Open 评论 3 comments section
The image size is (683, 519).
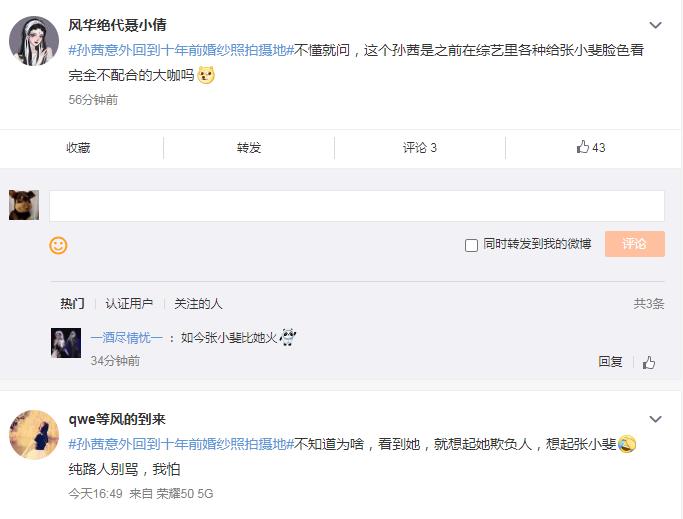420,147
